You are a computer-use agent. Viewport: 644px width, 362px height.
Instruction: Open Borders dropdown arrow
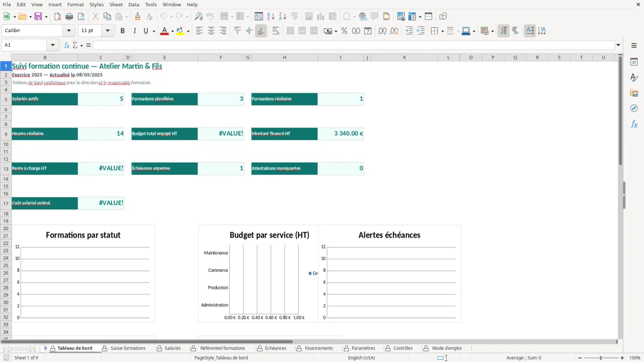442,31
